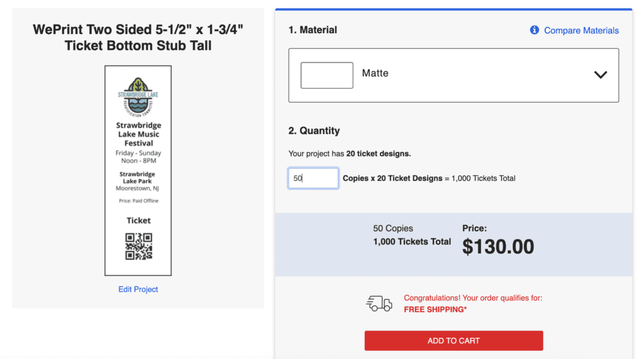Expand the Matte material dropdown arrow
This screenshot has width=644, height=359.
(x=600, y=75)
